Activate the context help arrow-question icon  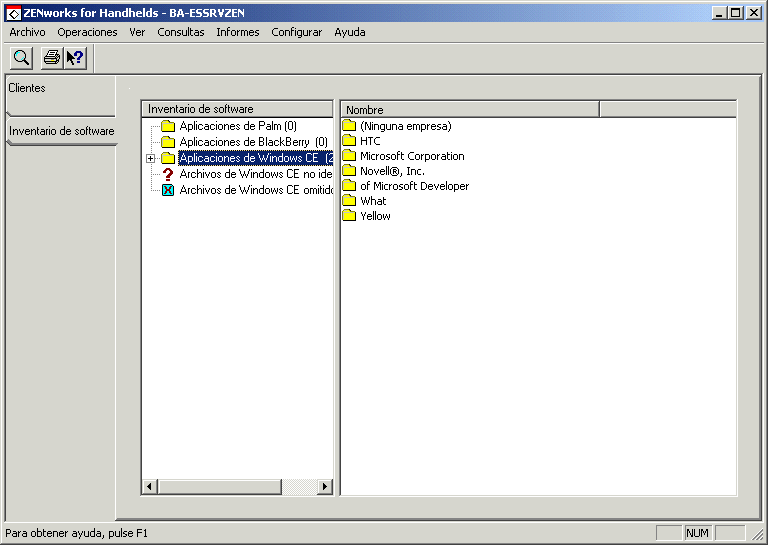75,58
